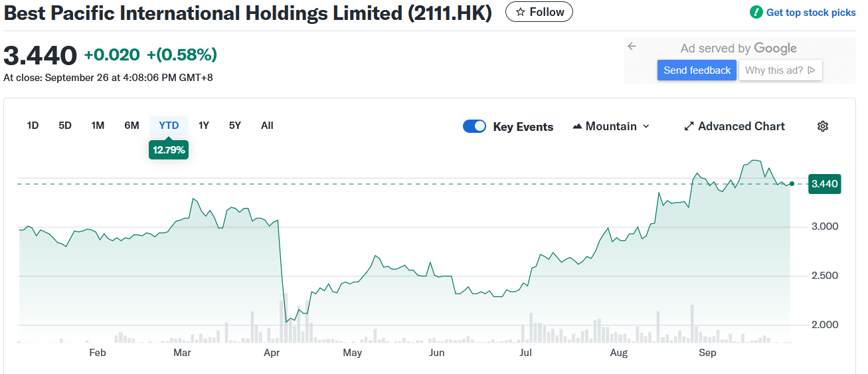Select the 5Y time range
Viewport: 868px width, 374px height.
coord(235,126)
